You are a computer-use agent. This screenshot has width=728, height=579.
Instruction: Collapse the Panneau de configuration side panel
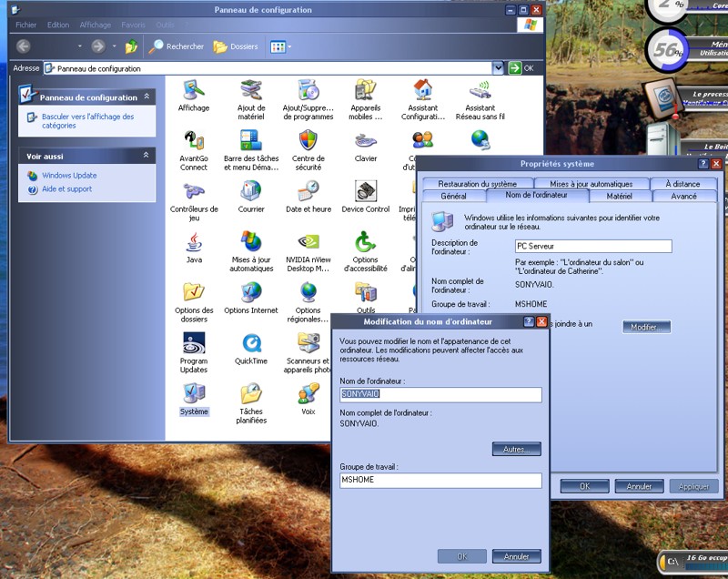pyautogui.click(x=146, y=97)
